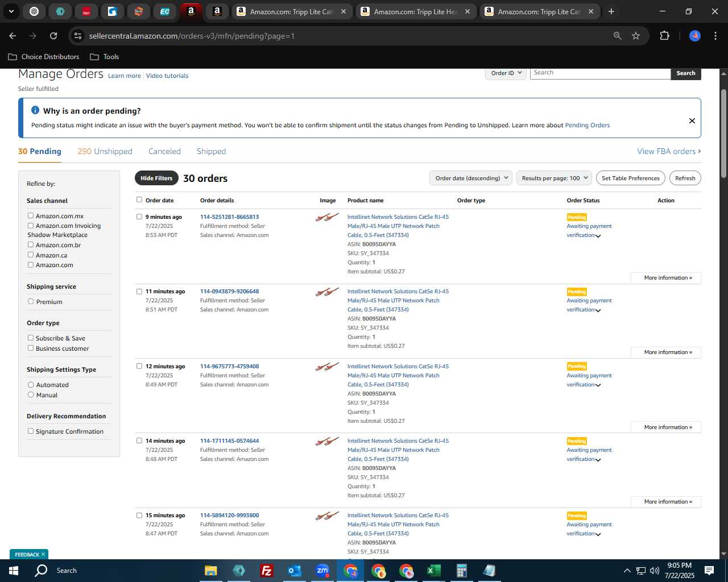Check the Amazon.com.mx sales channel filter
The height and width of the screenshot is (582, 728).
coord(31,215)
